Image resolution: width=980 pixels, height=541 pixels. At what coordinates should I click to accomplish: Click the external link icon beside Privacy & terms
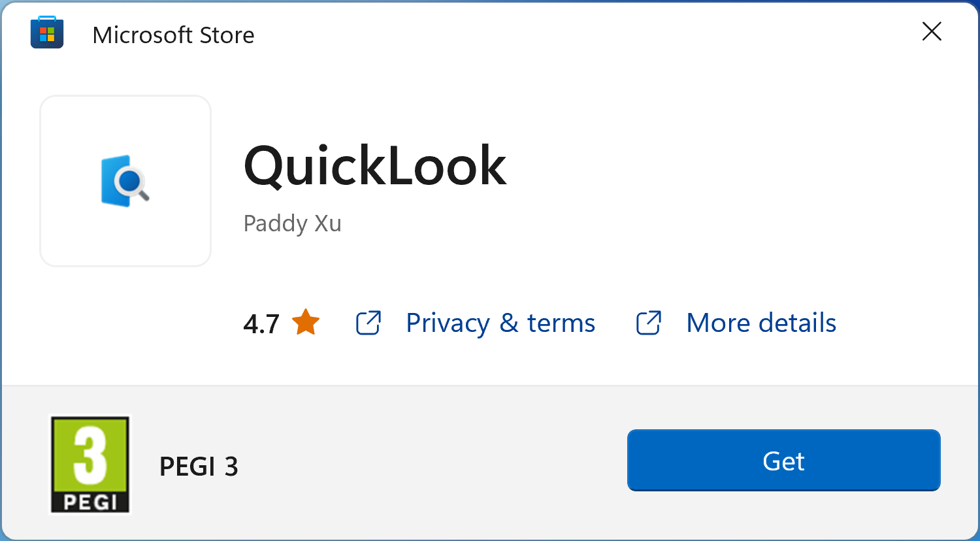tap(368, 323)
